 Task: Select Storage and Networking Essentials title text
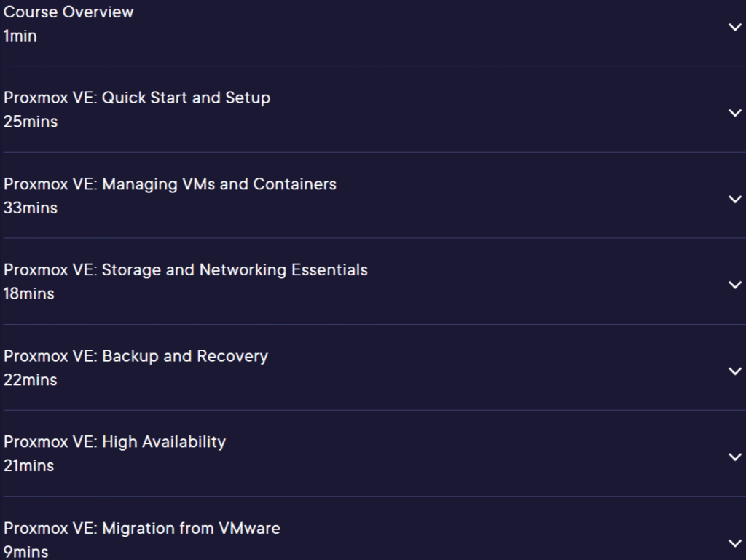tap(186, 270)
